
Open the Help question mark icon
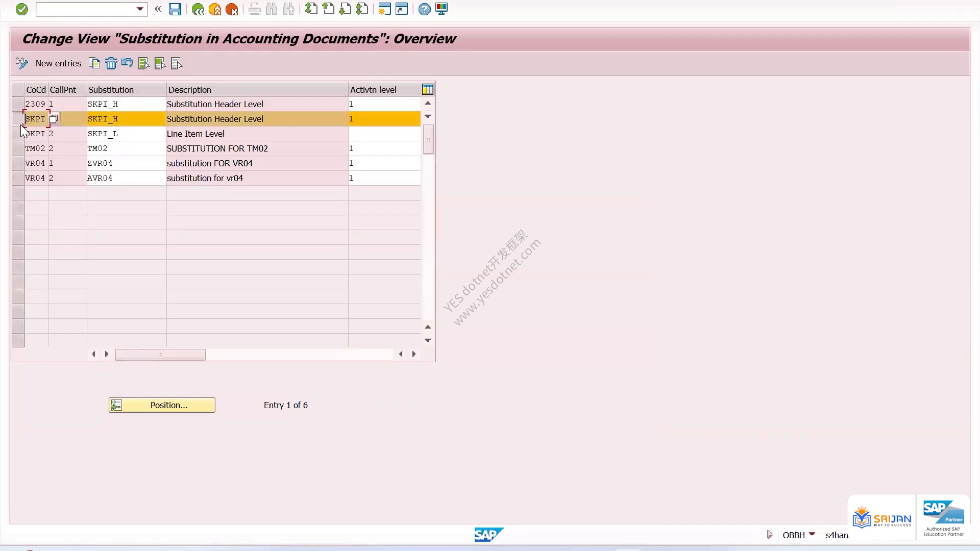click(424, 9)
